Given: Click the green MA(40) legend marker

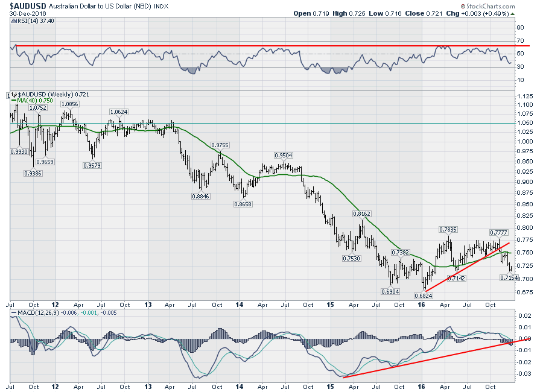Looking at the screenshot, I should (14, 101).
